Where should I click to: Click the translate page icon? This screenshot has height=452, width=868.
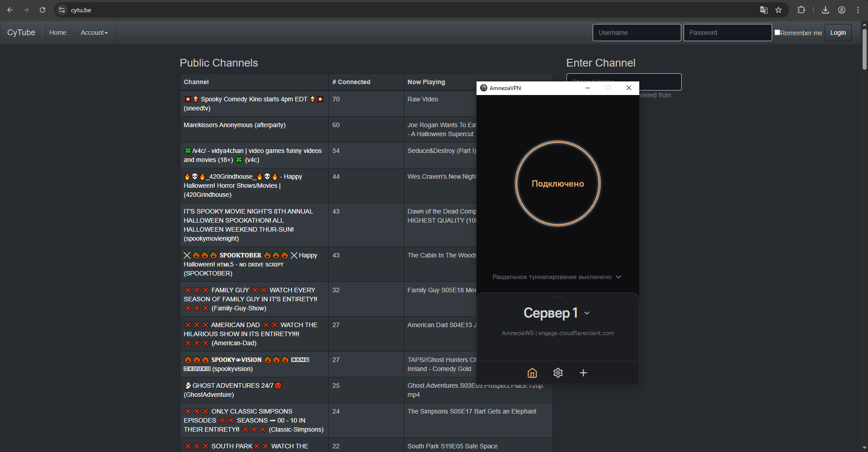pyautogui.click(x=764, y=10)
